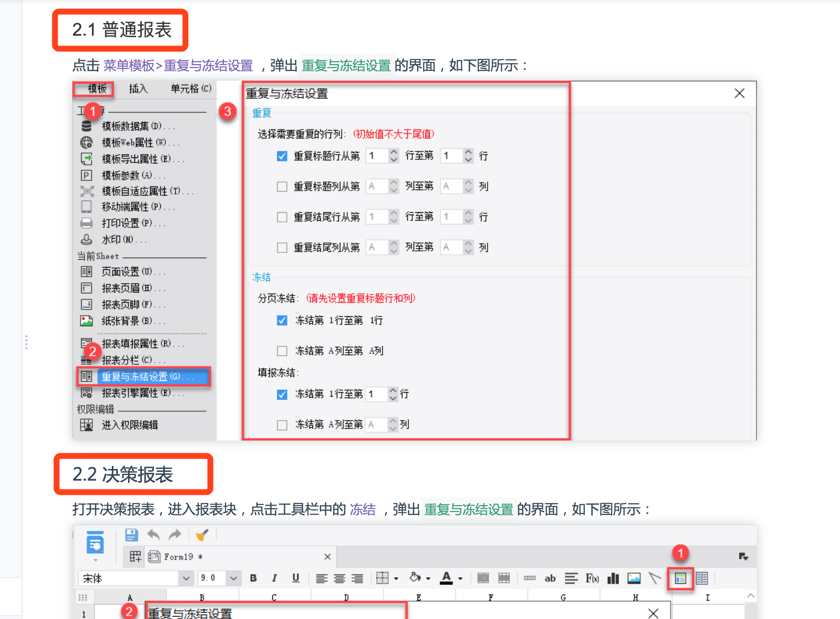Screen dimensions: 840x619
Task: Expand the border style dropdown arrow
Action: (396, 579)
